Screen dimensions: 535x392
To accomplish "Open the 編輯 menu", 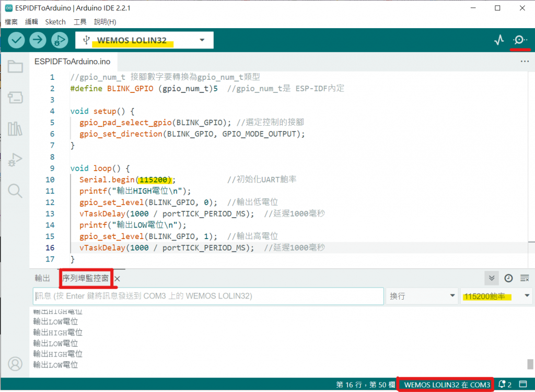I will click(31, 22).
